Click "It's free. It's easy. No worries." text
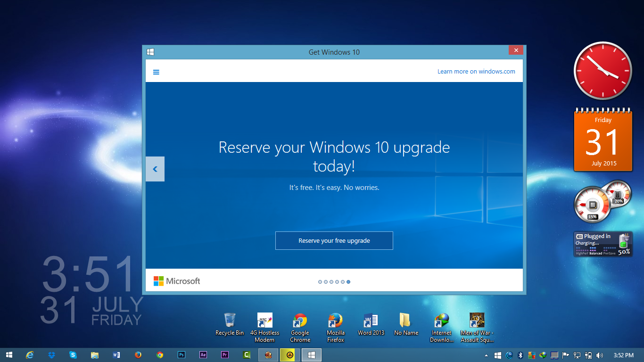The height and width of the screenshot is (362, 644). point(334,188)
